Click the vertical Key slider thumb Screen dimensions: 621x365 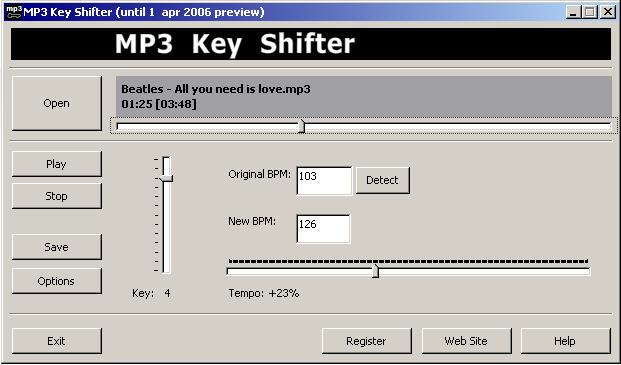pyautogui.click(x=166, y=178)
